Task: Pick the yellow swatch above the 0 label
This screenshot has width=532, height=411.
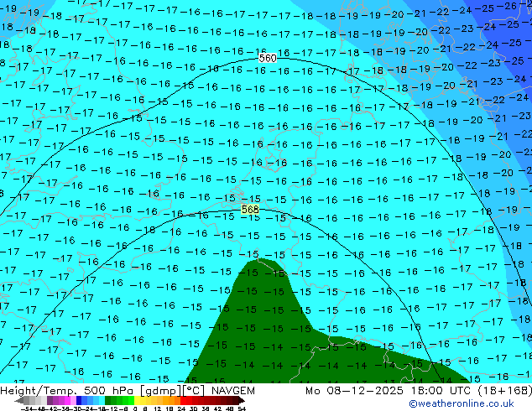Action: 137,400
